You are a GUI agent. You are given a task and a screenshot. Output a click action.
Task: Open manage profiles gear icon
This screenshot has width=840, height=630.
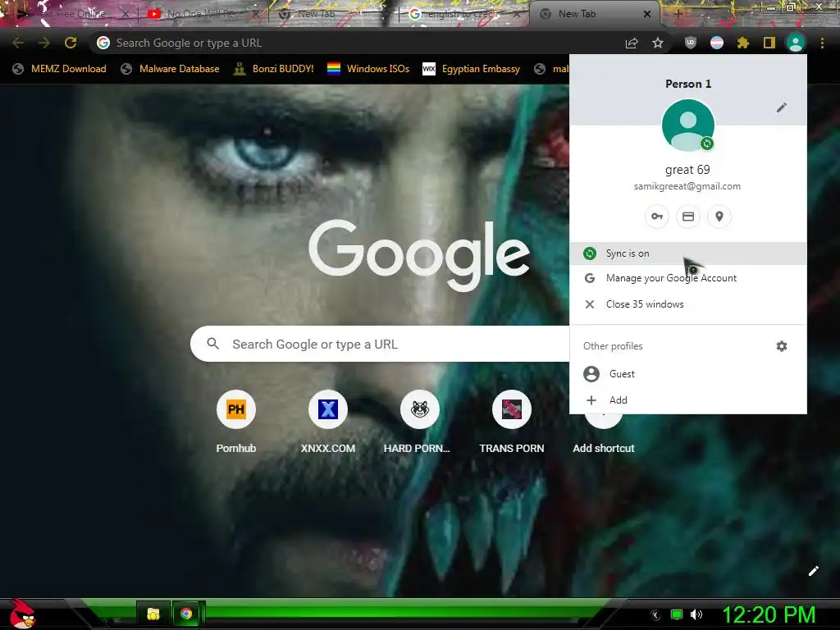click(x=782, y=346)
